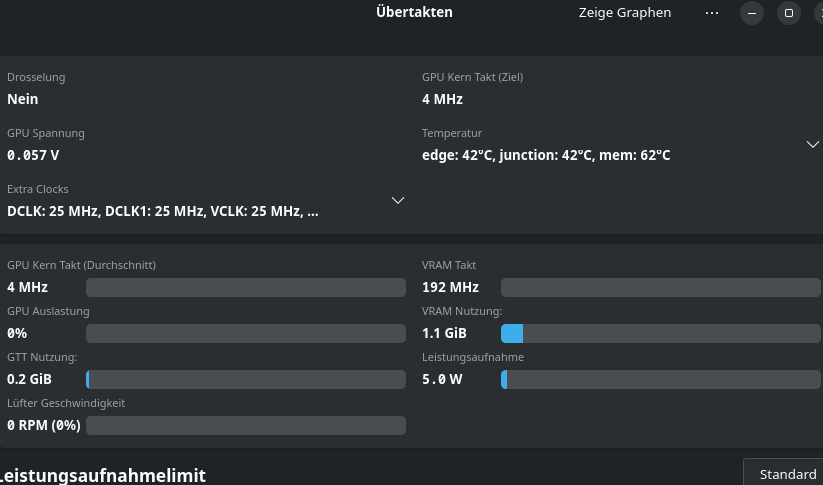Open the three-dots overflow menu
Image resolution: width=823 pixels, height=485 pixels.
click(x=712, y=13)
